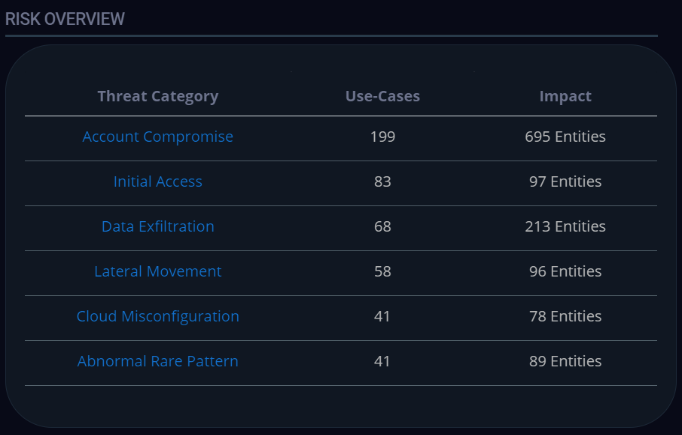Screen dimensions: 682x435
Task: Click the 97 Entities impact value
Action: 565,182
